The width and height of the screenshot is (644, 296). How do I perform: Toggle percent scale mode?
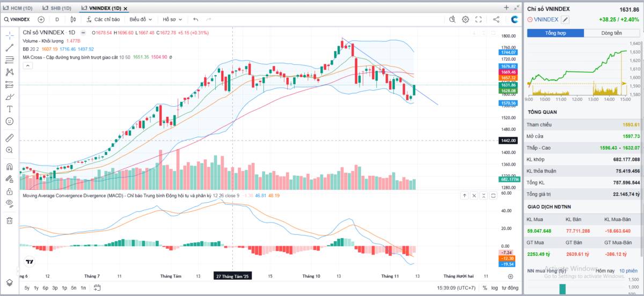pos(485,288)
